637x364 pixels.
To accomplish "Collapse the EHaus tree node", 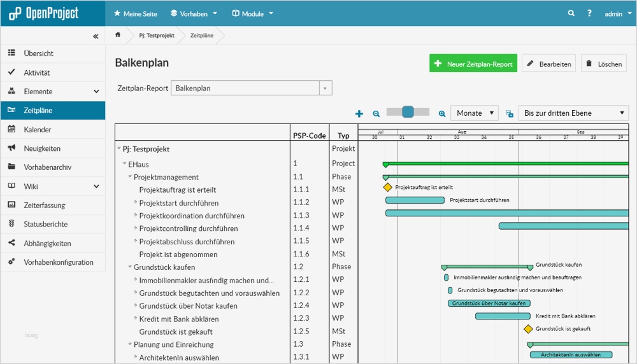I will [x=125, y=164].
